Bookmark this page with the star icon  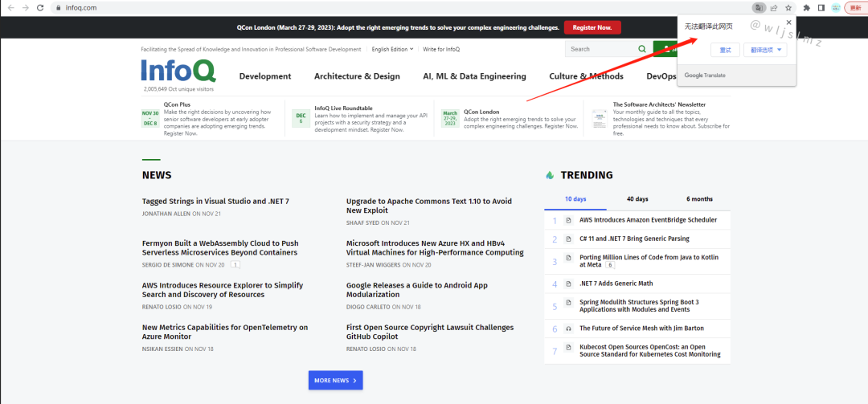pyautogui.click(x=788, y=8)
